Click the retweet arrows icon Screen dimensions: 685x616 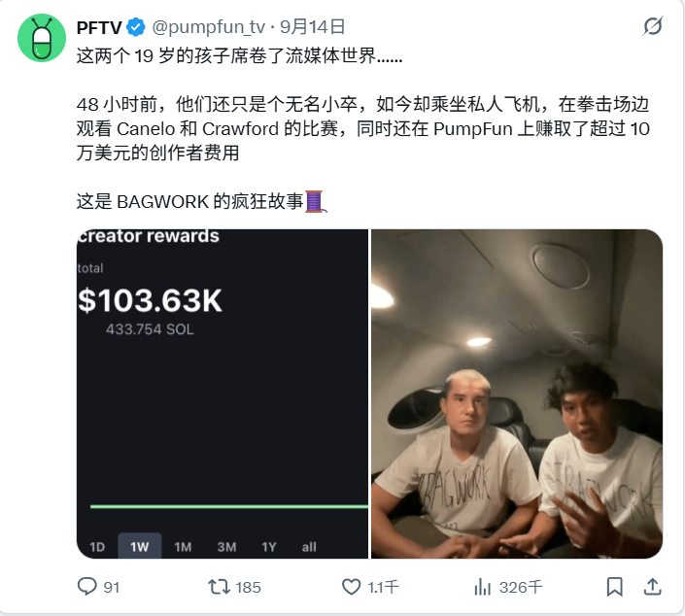pyautogui.click(x=219, y=587)
